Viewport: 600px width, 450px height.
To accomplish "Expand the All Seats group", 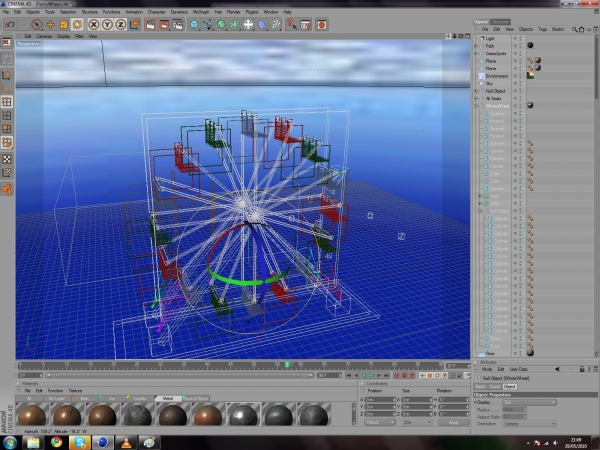I will pos(476,98).
